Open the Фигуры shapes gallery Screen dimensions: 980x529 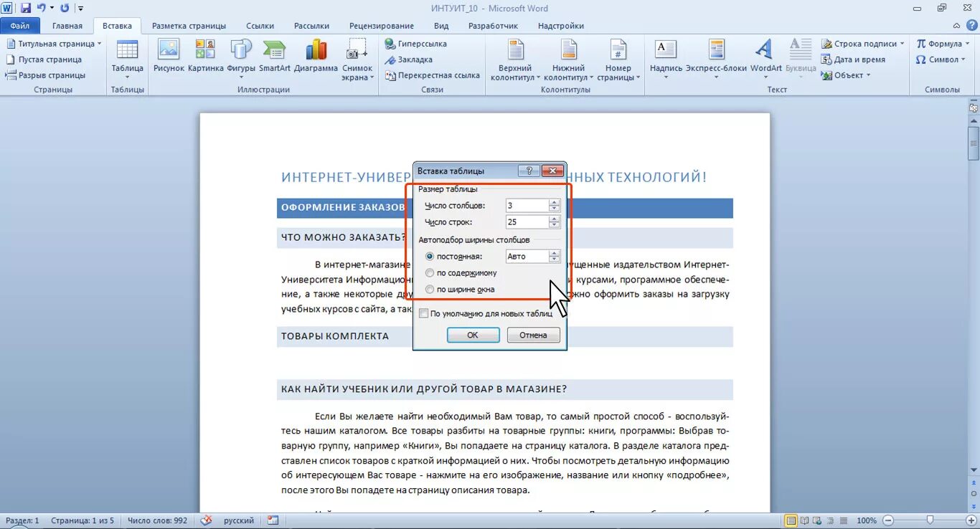[x=240, y=57]
